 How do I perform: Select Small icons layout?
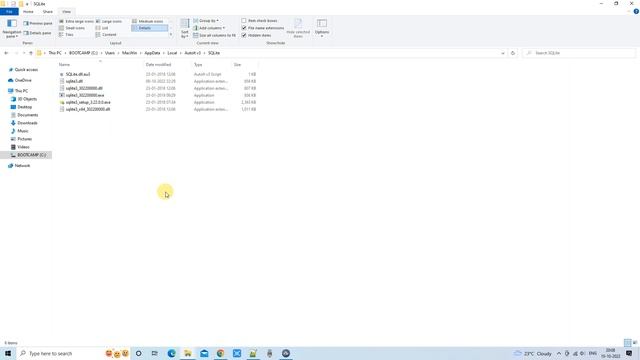(x=72, y=28)
